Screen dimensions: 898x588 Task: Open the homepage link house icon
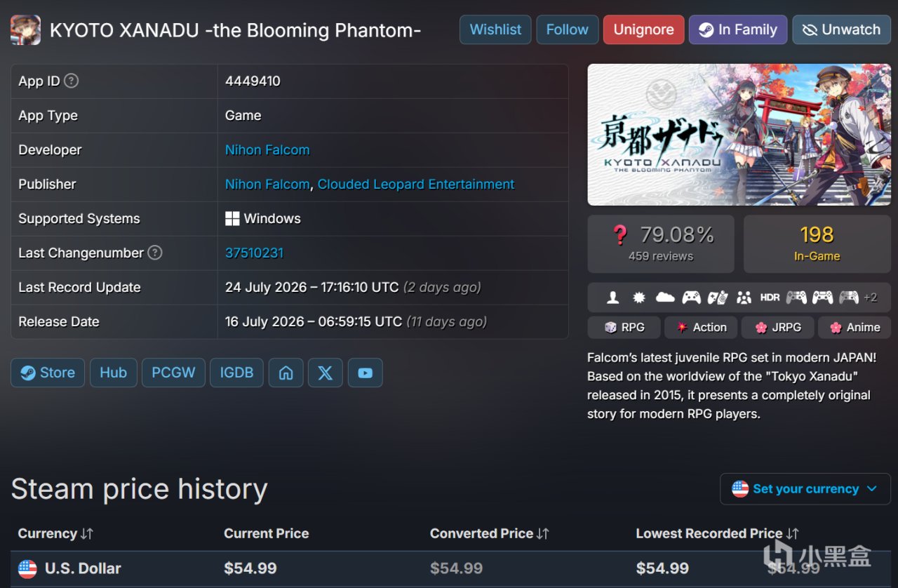(x=286, y=373)
